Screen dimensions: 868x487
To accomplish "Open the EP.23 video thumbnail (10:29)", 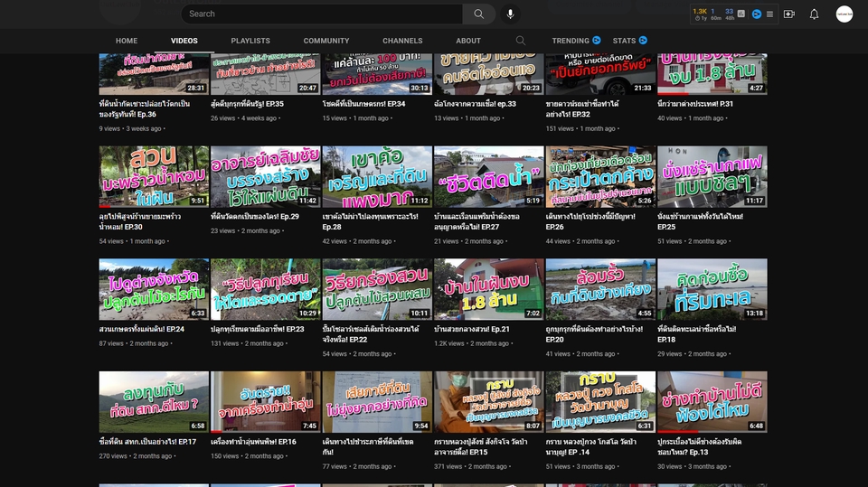I will point(266,289).
